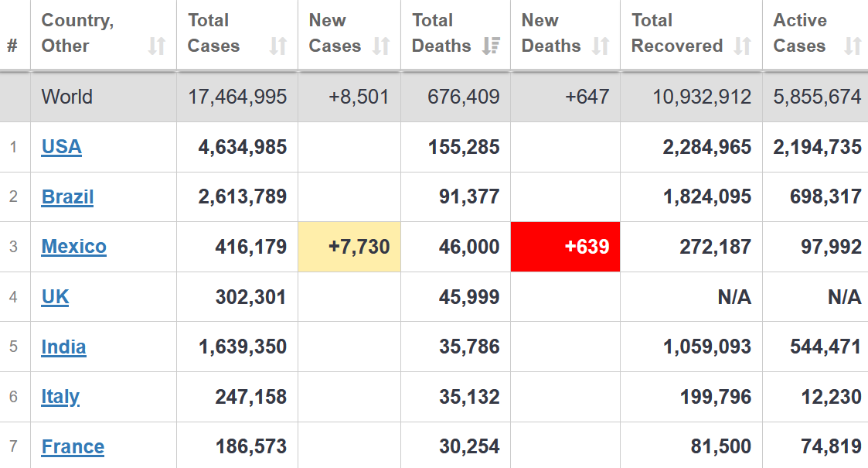Click sort arrows icon in Country, Other column
Image resolution: width=868 pixels, height=468 pixels.
point(157,46)
